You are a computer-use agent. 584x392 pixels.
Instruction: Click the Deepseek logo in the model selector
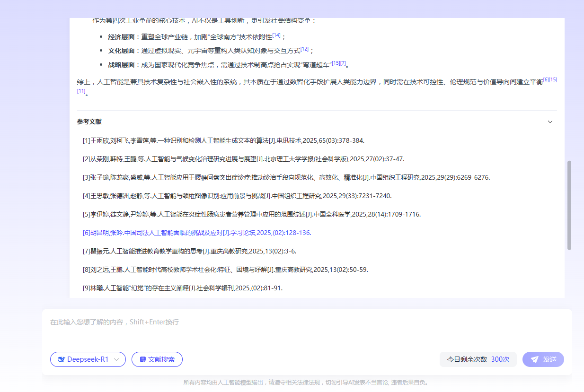pos(62,359)
